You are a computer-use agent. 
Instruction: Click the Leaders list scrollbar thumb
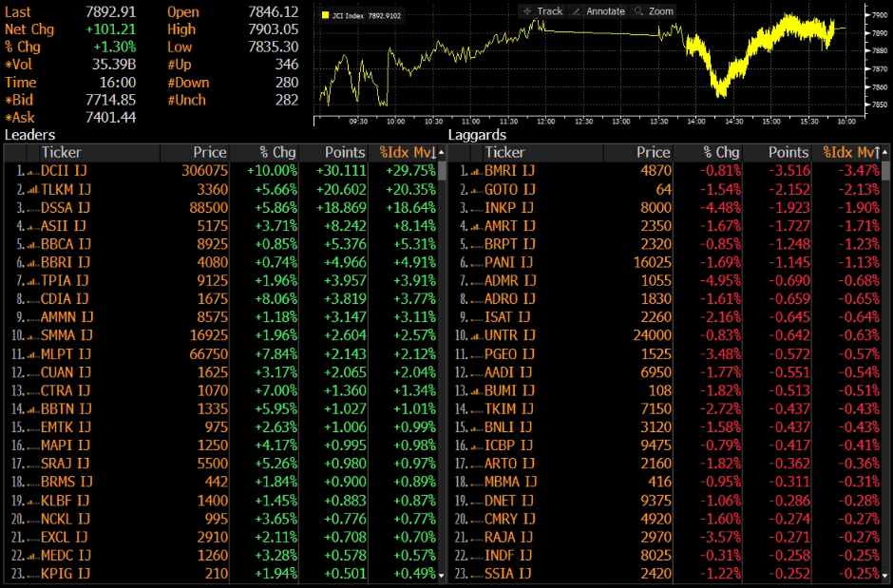click(442, 171)
